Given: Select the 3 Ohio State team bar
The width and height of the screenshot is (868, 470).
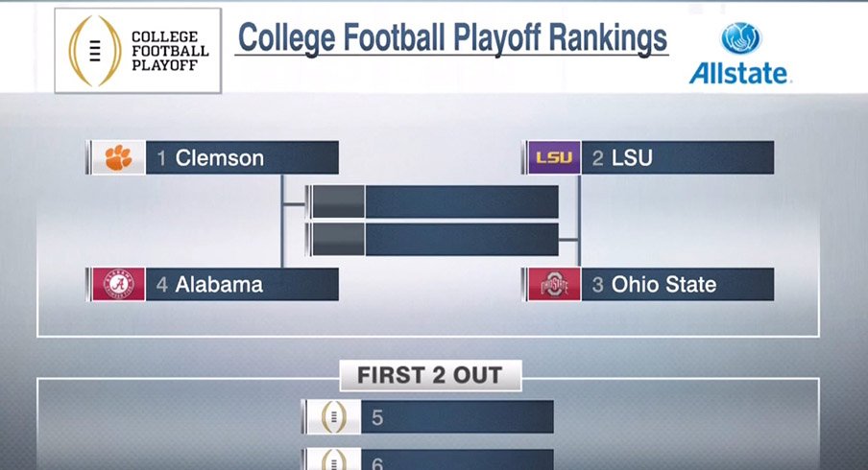Looking at the screenshot, I should (648, 284).
